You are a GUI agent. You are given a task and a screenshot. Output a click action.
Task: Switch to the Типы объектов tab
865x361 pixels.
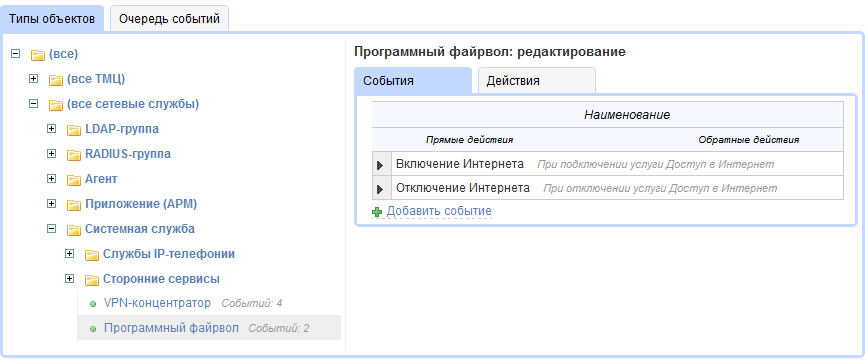point(52,19)
